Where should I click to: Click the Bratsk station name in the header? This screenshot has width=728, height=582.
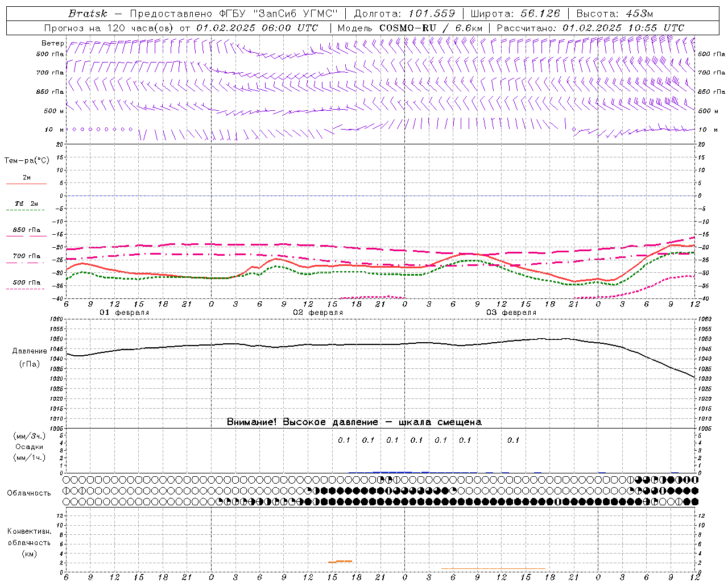88,14
